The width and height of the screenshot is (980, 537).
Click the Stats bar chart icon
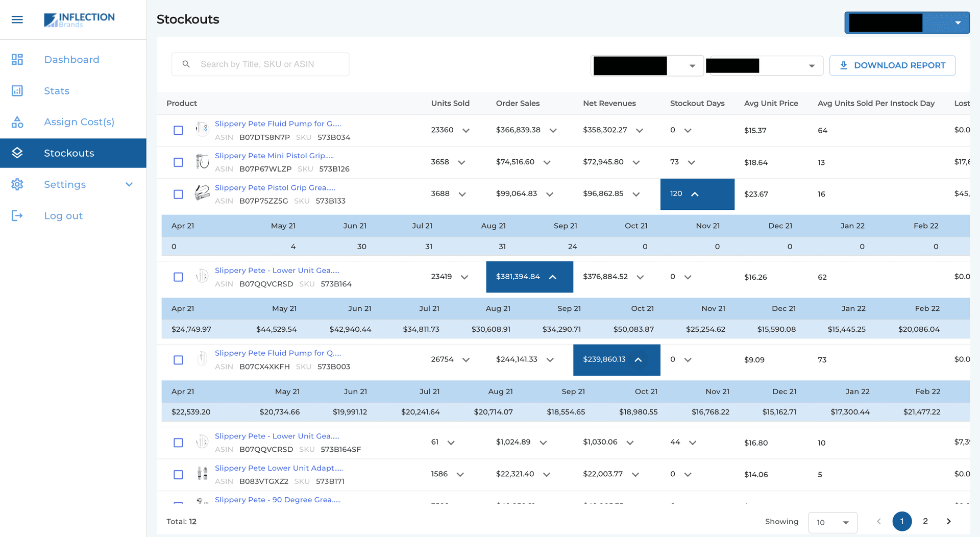point(17,91)
